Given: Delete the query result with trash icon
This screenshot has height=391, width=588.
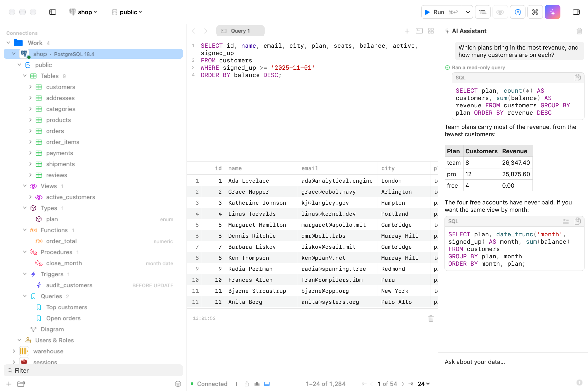Looking at the screenshot, I should tap(431, 318).
